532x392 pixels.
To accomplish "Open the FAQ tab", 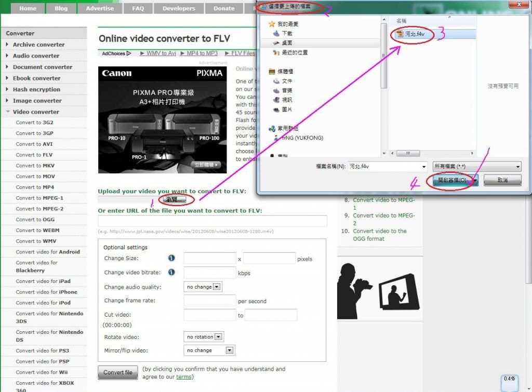I will coord(138,8).
